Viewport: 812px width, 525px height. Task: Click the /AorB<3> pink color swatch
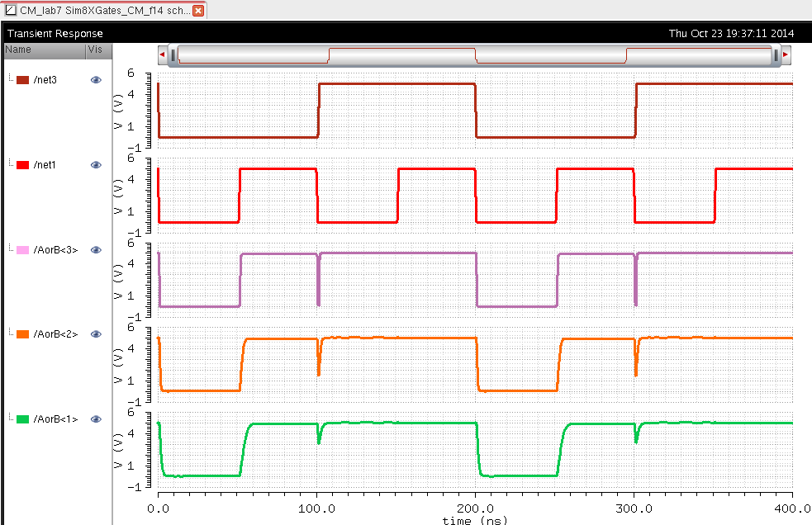(23, 249)
